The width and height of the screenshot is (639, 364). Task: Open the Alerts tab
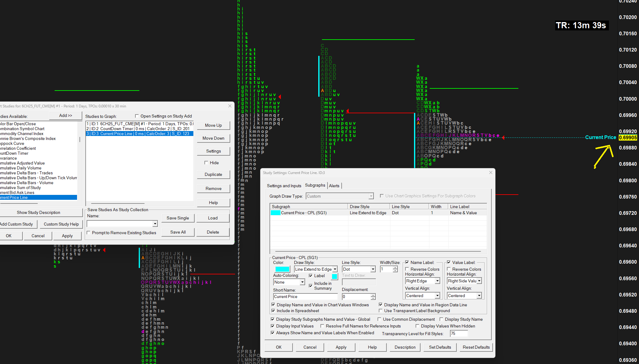point(334,186)
